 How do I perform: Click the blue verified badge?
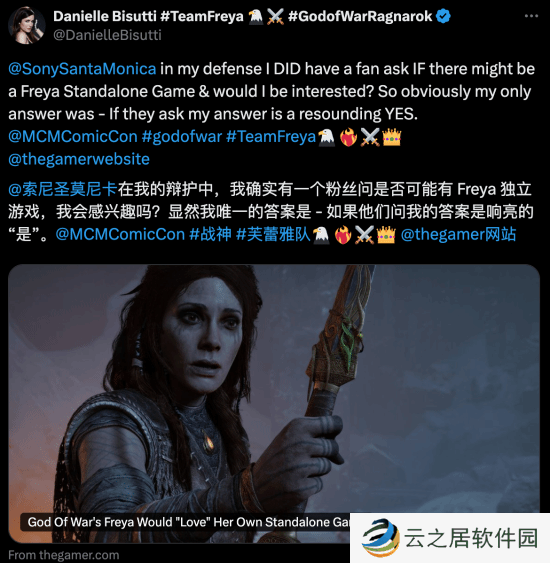(x=443, y=16)
